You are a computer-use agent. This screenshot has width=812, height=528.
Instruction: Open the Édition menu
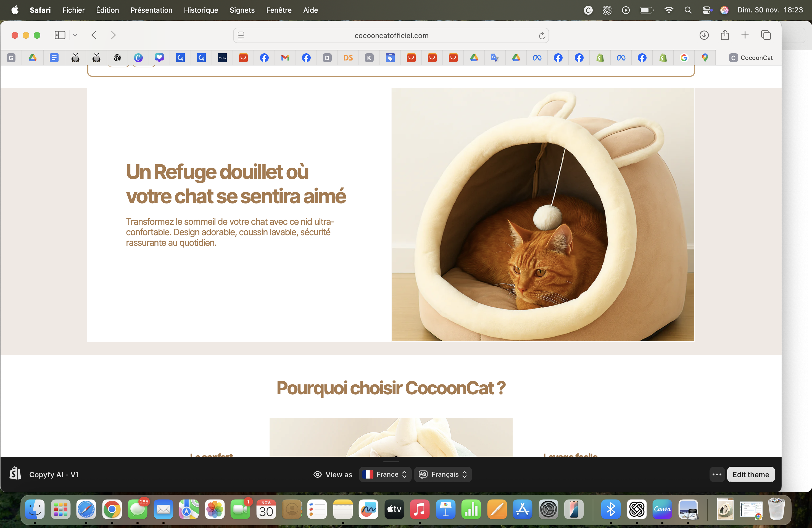pyautogui.click(x=107, y=10)
